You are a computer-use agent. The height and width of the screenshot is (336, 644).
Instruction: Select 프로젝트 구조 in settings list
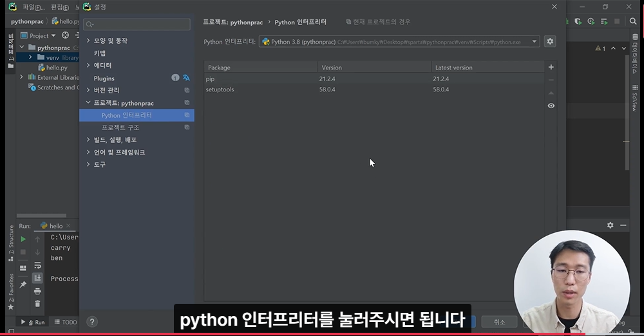click(120, 127)
